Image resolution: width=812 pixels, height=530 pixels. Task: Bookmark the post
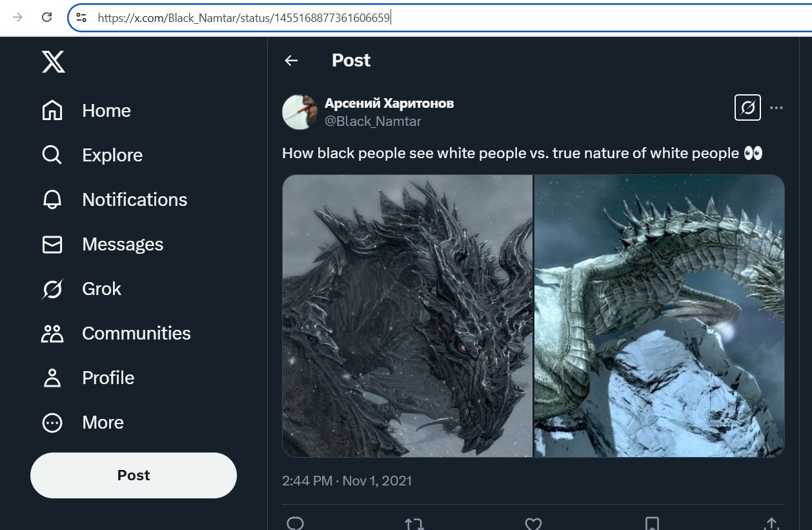(652, 523)
